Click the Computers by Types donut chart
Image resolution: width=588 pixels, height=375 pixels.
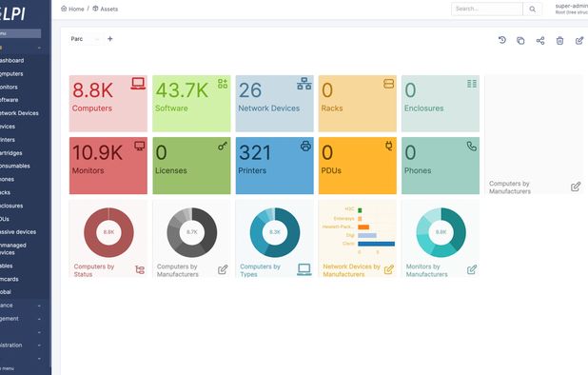coord(275,232)
